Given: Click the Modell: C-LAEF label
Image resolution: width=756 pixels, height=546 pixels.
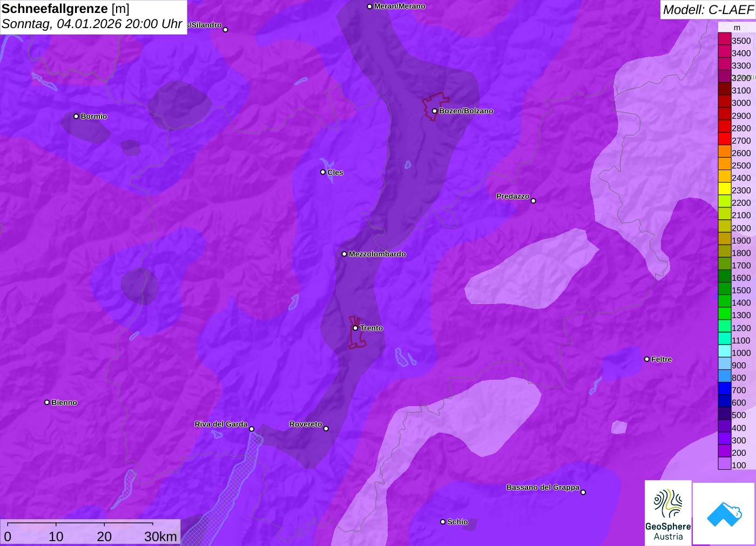Looking at the screenshot, I should tap(708, 10).
